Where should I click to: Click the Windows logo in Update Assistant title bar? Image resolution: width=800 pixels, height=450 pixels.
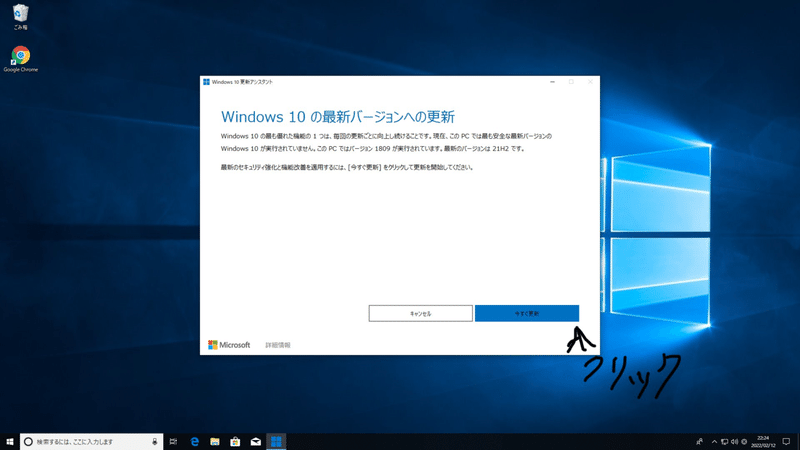206,82
